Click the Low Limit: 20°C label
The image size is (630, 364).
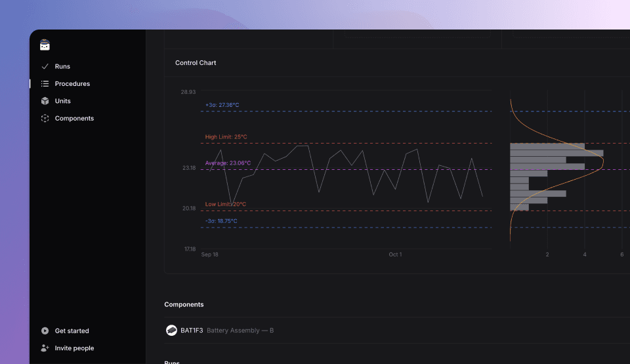(x=225, y=204)
